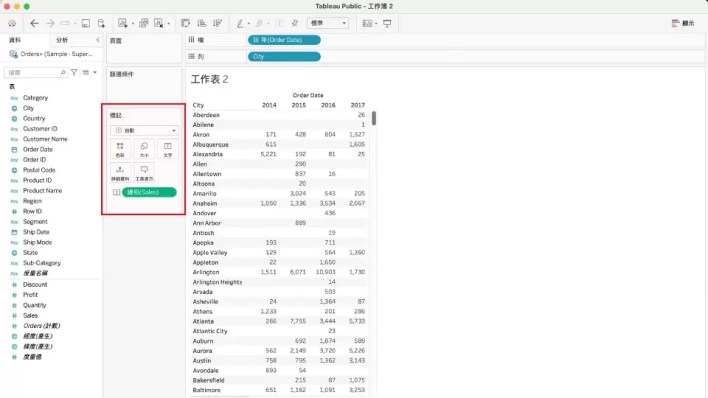Open the mark type dropdown
Screen dimensions: 708x398
tap(144, 131)
